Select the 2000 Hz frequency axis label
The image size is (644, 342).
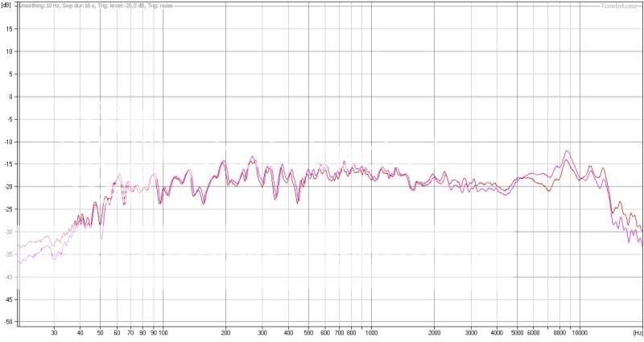click(x=434, y=332)
